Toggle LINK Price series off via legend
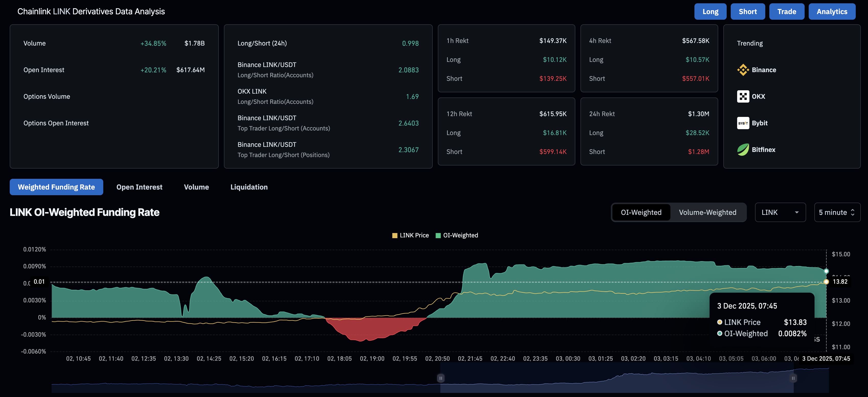The height and width of the screenshot is (397, 868). point(410,235)
